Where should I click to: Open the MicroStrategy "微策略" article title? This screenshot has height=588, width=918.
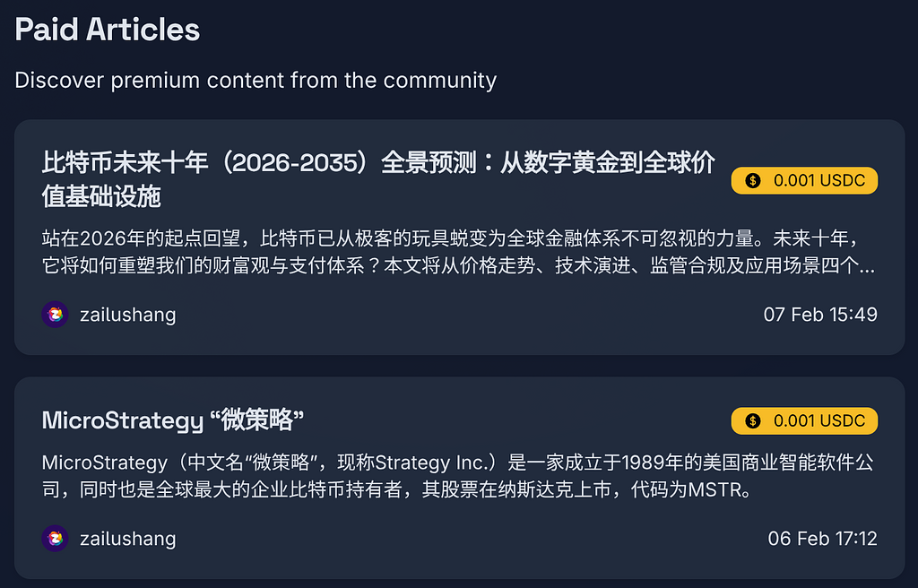[x=174, y=420]
